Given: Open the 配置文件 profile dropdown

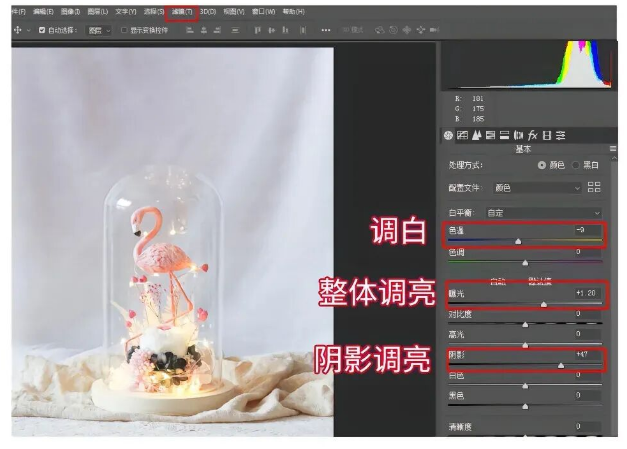Looking at the screenshot, I should (x=538, y=188).
